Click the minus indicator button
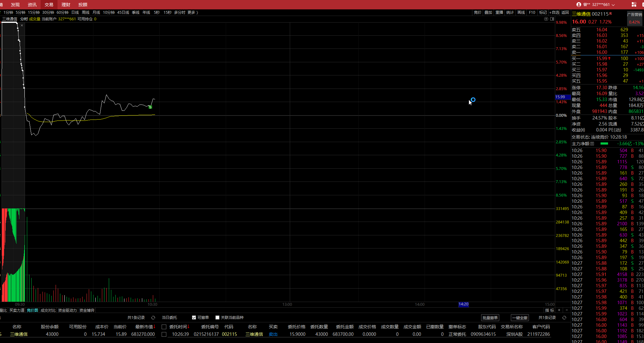The height and width of the screenshot is (343, 644). 566,310
